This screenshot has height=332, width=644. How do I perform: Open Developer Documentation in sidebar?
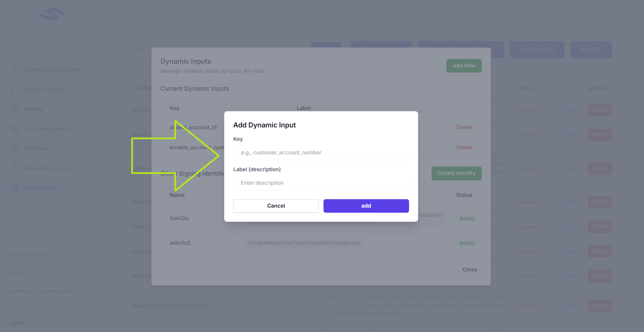pyautogui.click(x=40, y=291)
